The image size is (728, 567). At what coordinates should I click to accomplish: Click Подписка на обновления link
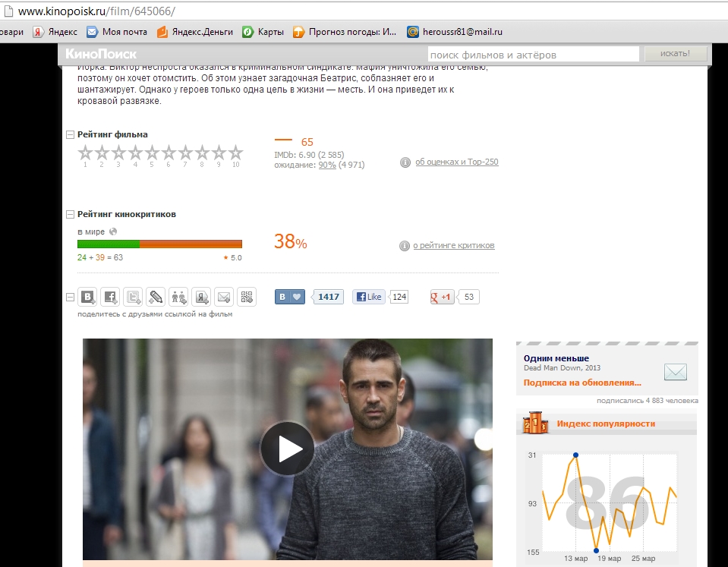click(x=582, y=383)
